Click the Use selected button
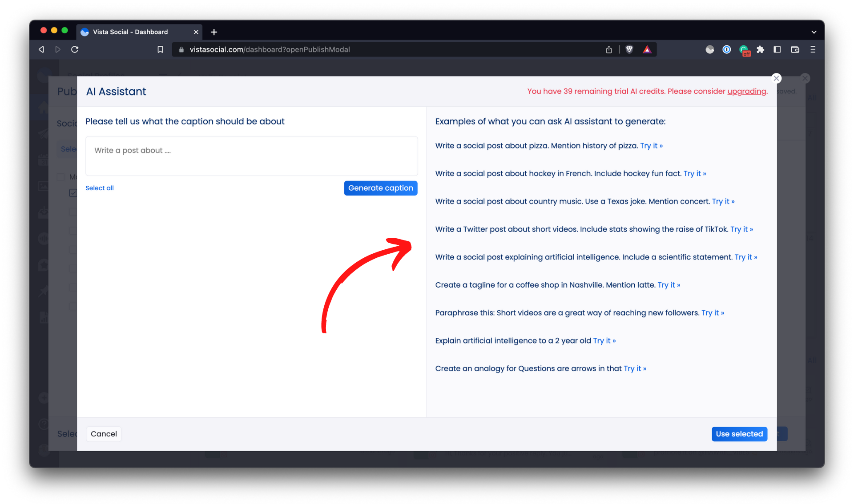 [x=739, y=434]
